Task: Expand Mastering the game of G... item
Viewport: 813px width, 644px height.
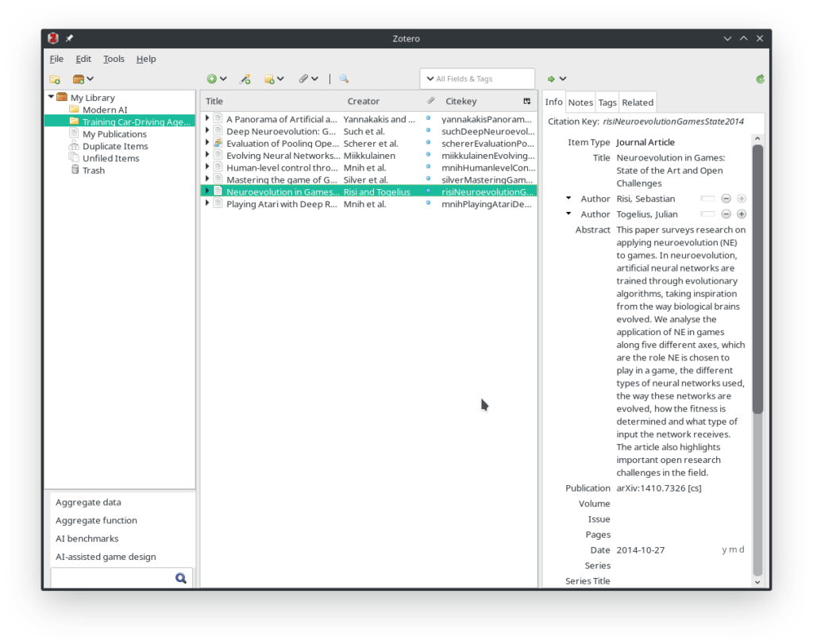Action: click(207, 179)
